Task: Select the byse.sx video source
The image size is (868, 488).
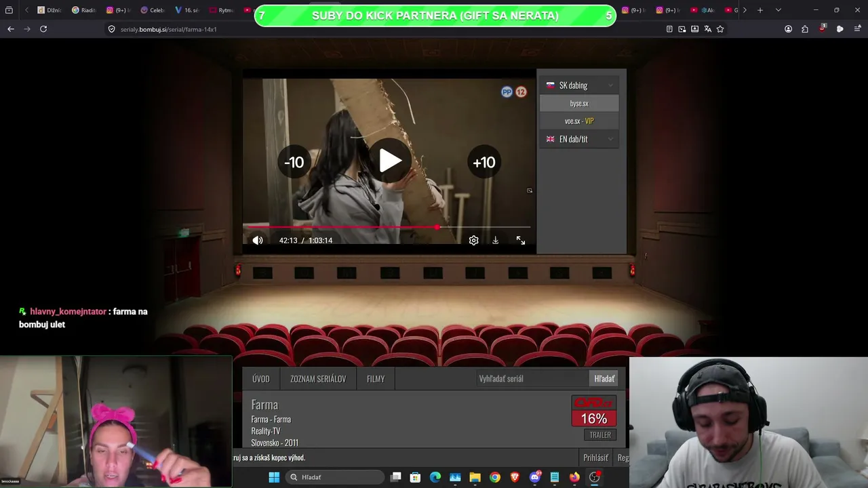Action: pyautogui.click(x=579, y=103)
